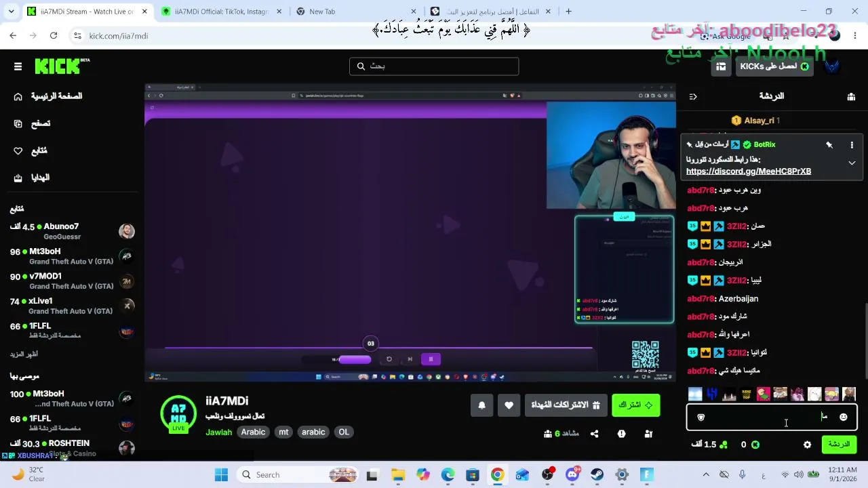The image size is (868, 488).
Task: Open the chat gift leaderboard icon
Action: pyautogui.click(x=851, y=96)
